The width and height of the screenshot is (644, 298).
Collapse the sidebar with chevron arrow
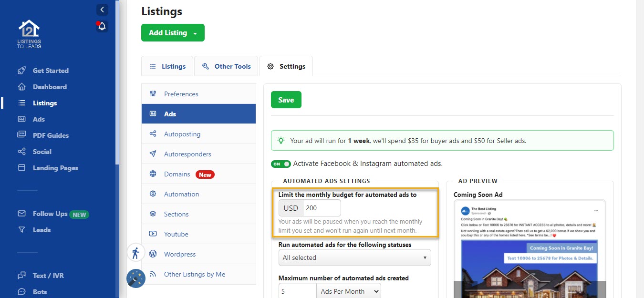[102, 10]
